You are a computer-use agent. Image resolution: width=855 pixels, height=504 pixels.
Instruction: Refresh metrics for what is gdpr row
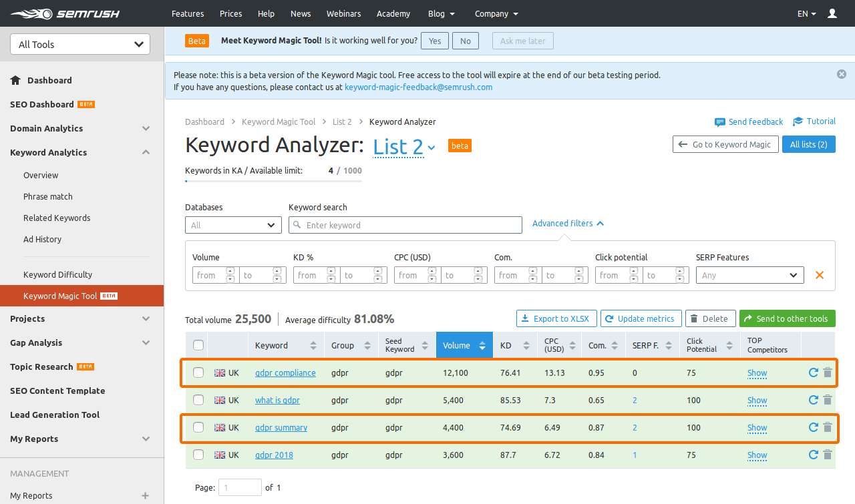coord(813,400)
